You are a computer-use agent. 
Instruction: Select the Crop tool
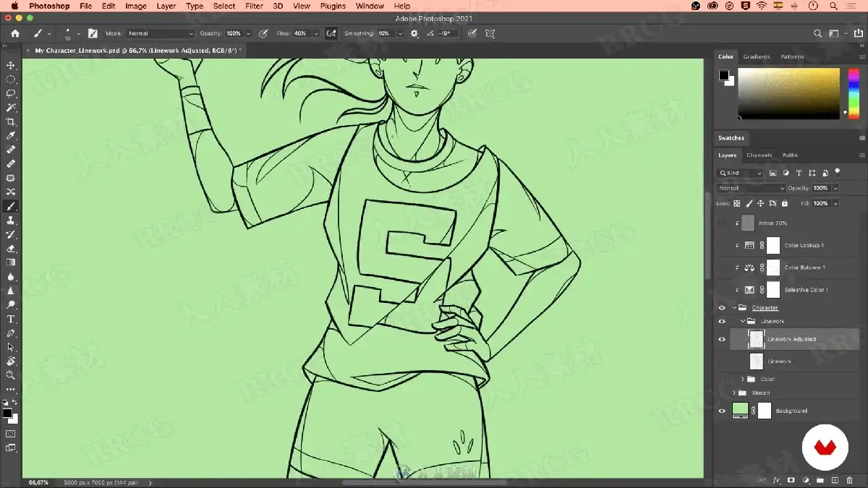(11, 121)
